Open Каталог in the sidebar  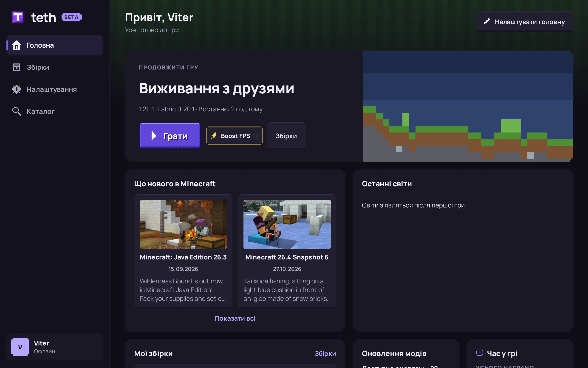click(x=55, y=111)
